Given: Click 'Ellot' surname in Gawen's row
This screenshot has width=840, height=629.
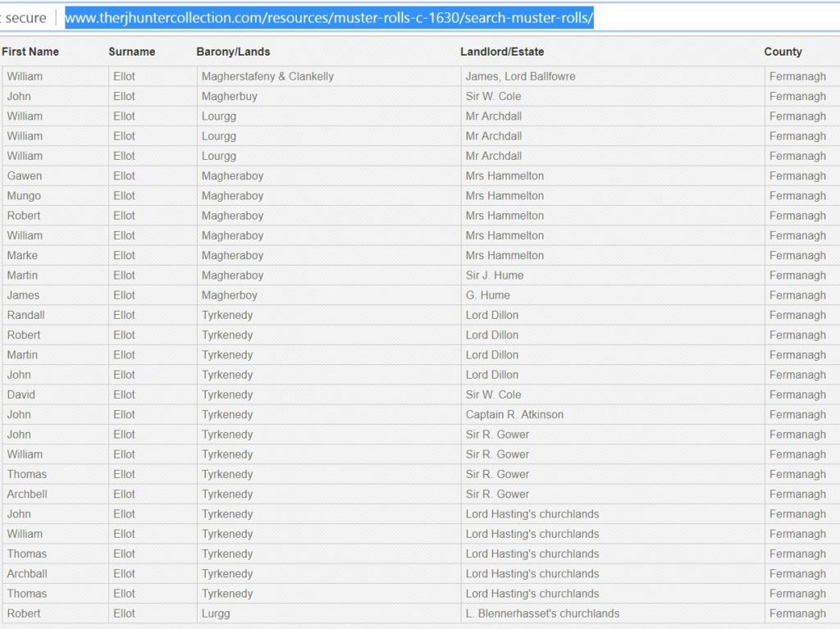Looking at the screenshot, I should [x=124, y=175].
